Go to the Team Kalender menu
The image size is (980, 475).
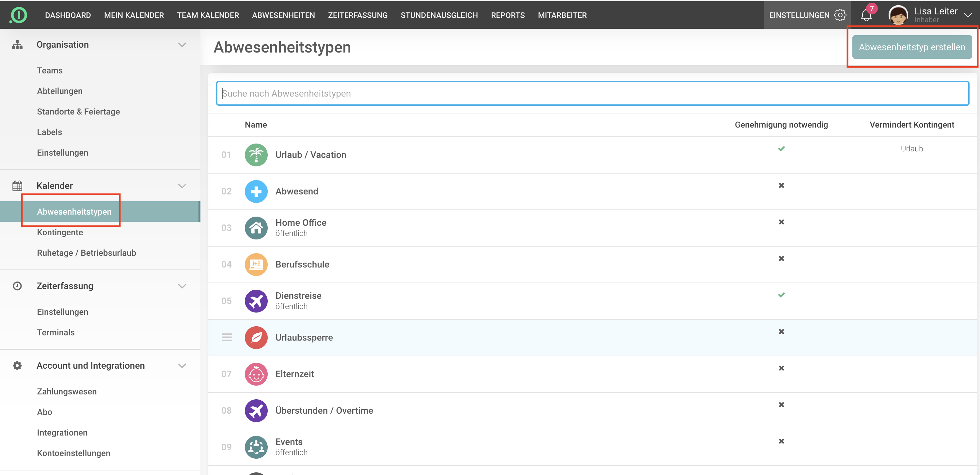point(208,15)
